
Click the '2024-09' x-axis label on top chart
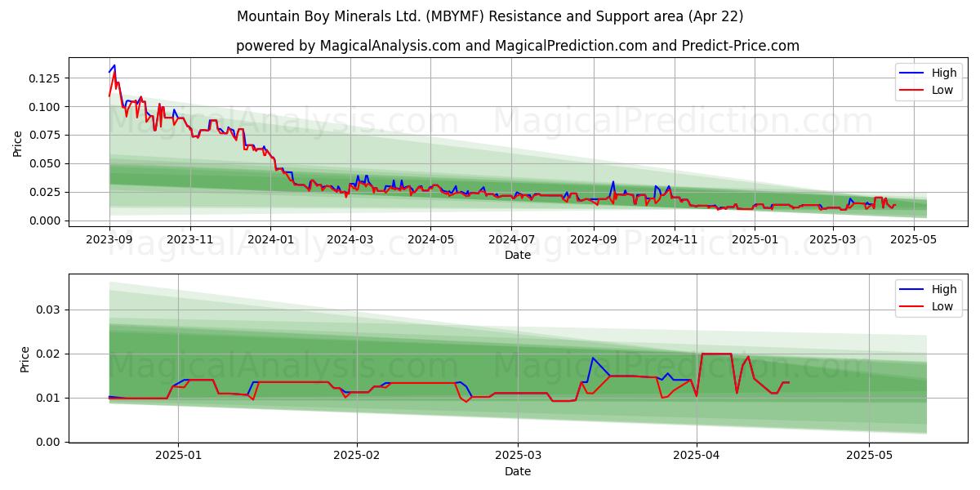593,239
